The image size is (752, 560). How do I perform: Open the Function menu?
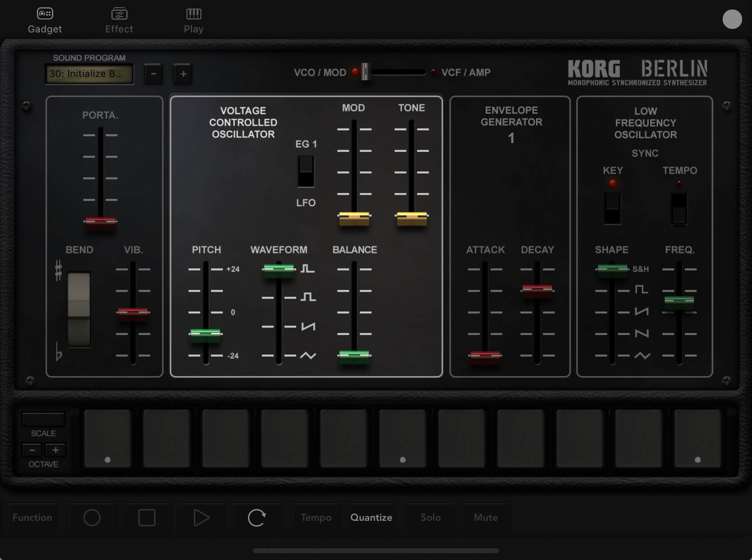[32, 518]
